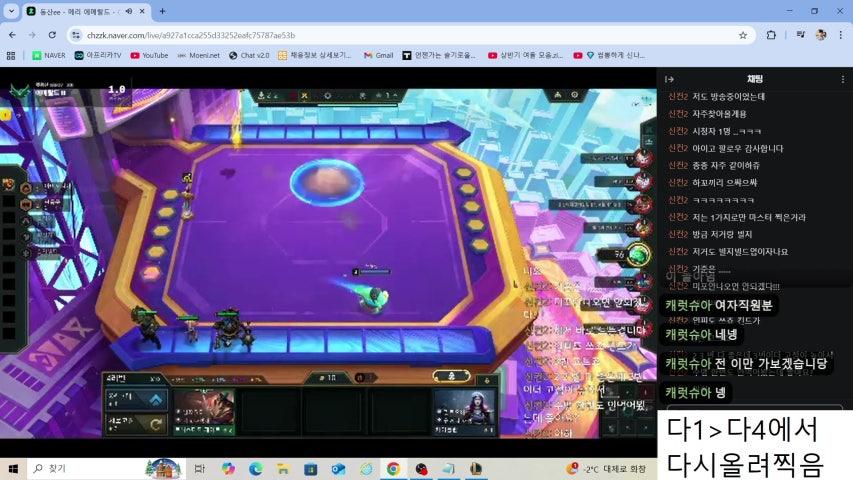Bookmark this page with the star icon

[x=743, y=35]
